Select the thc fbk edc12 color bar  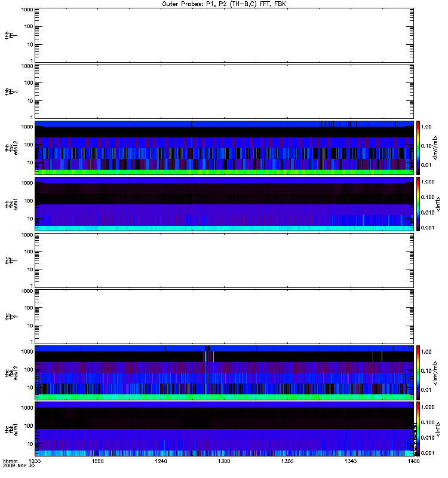(x=418, y=372)
